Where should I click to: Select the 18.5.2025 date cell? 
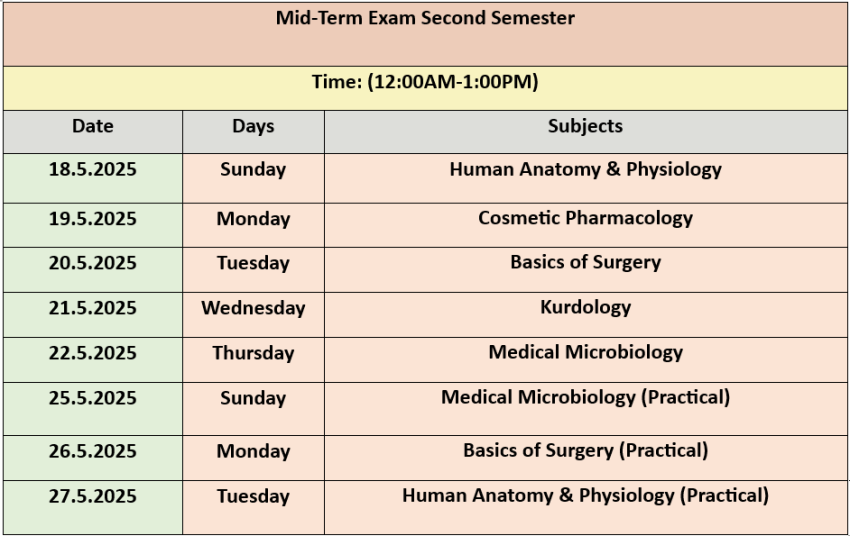[x=93, y=178]
